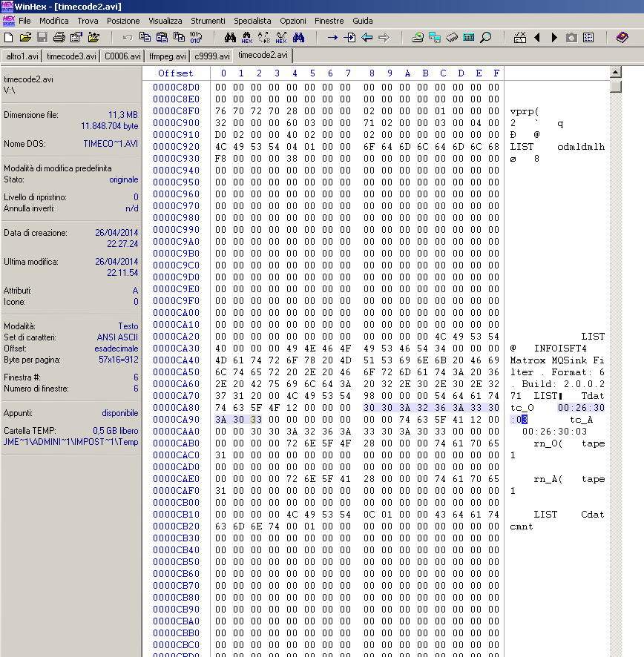Click the Open Disk icon
The image size is (644, 657).
point(418,37)
